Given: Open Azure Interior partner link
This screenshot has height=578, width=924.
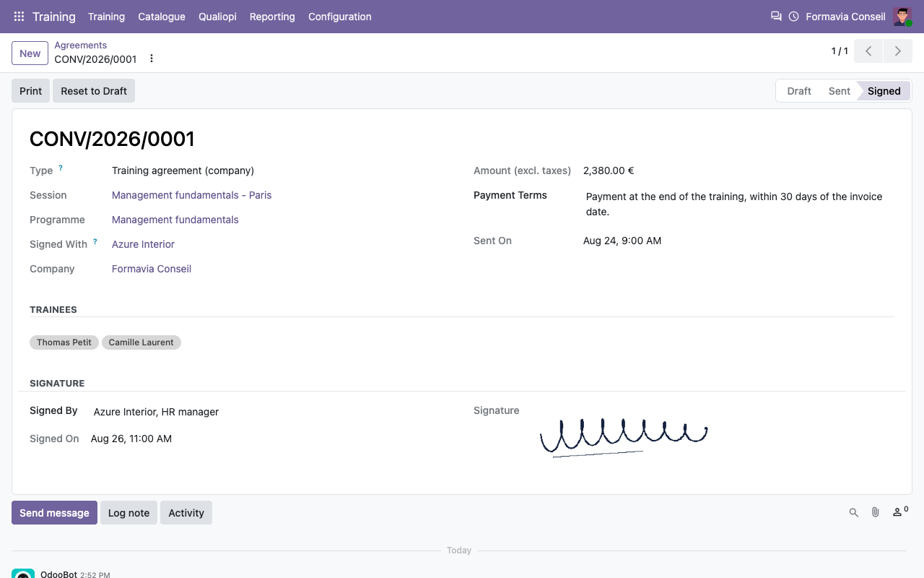Looking at the screenshot, I should 143,244.
